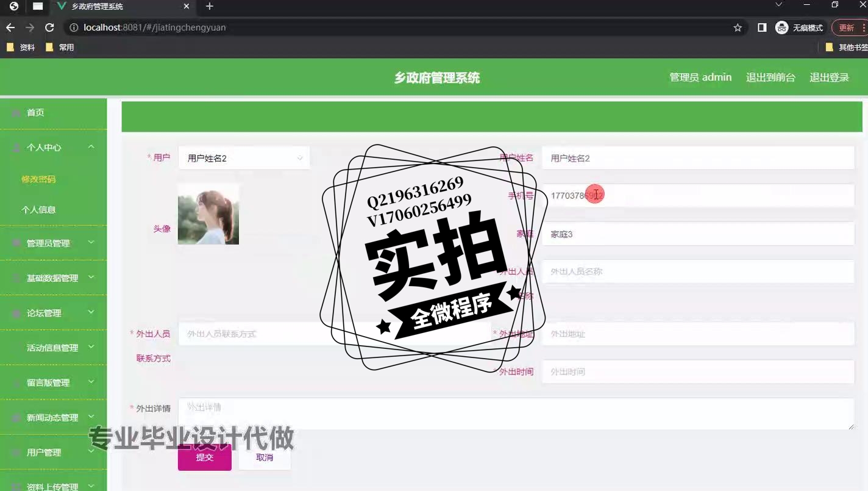Expand 用户管理 sidebar menu
The width and height of the screenshot is (868, 491).
[x=53, y=452]
